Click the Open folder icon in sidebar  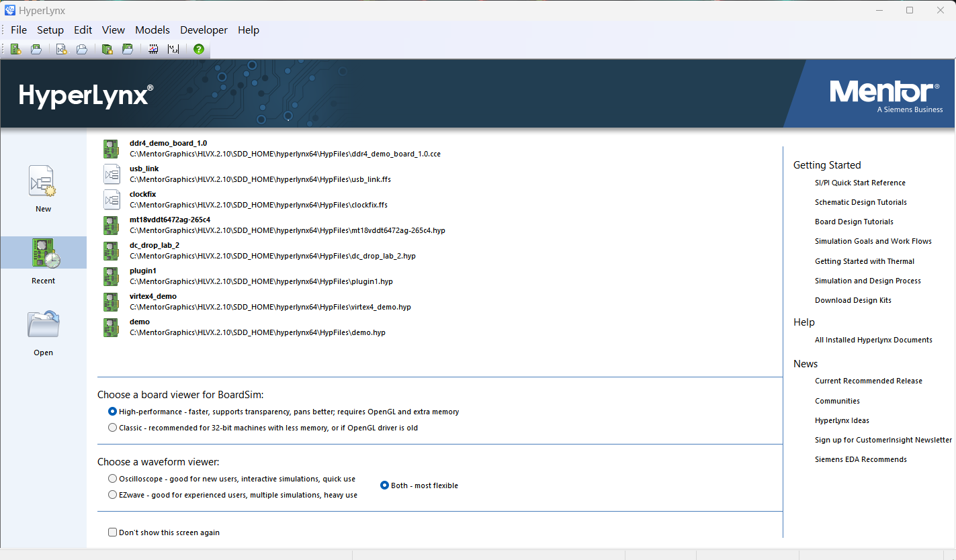[44, 325]
